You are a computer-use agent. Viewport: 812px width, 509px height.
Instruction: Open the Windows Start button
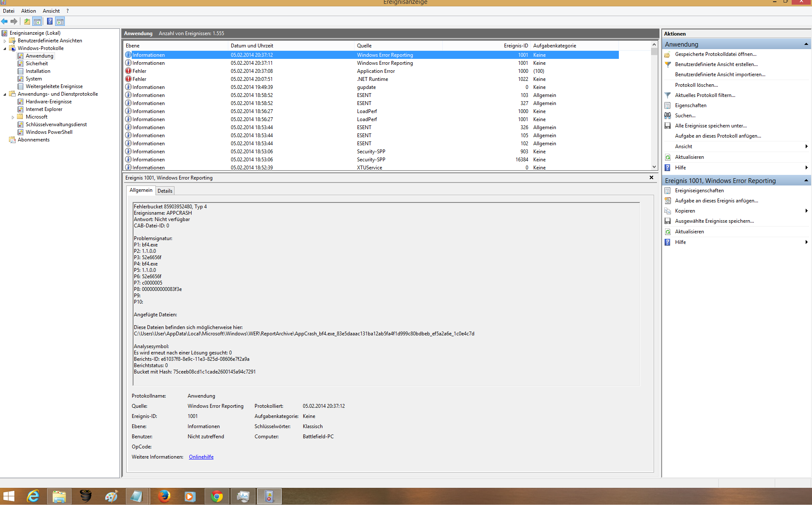coord(8,496)
